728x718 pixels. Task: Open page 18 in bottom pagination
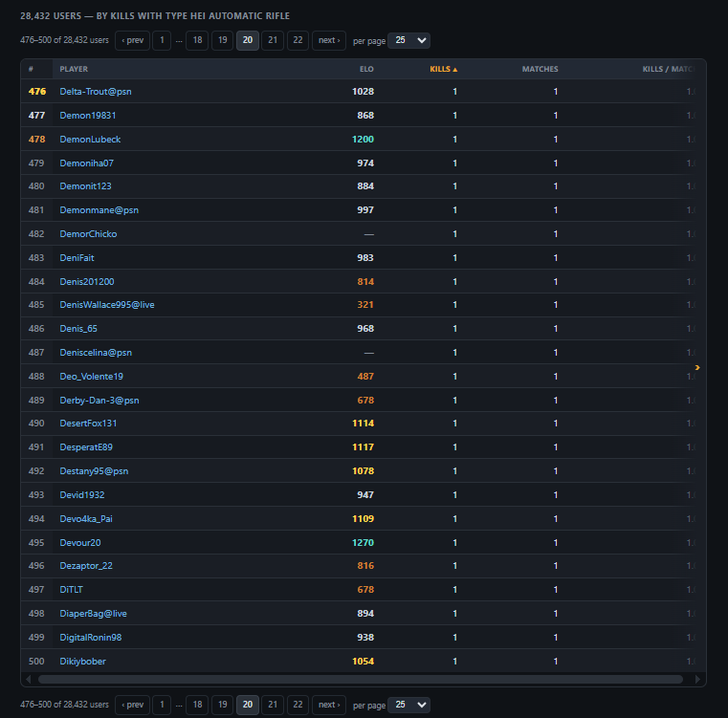pos(197,705)
